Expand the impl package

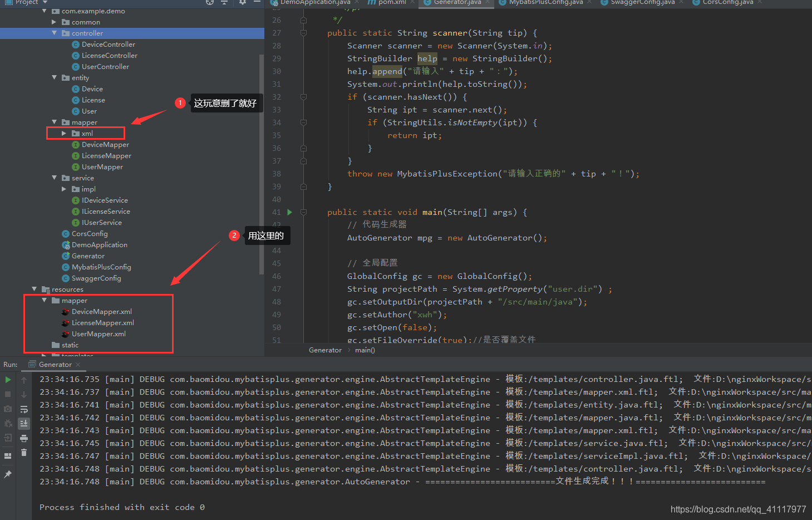[x=64, y=189]
